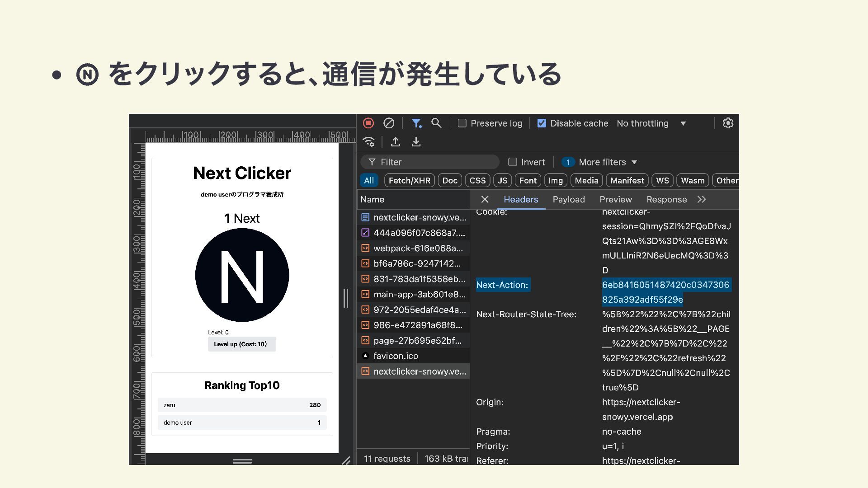Switch to the Response tab

point(666,199)
